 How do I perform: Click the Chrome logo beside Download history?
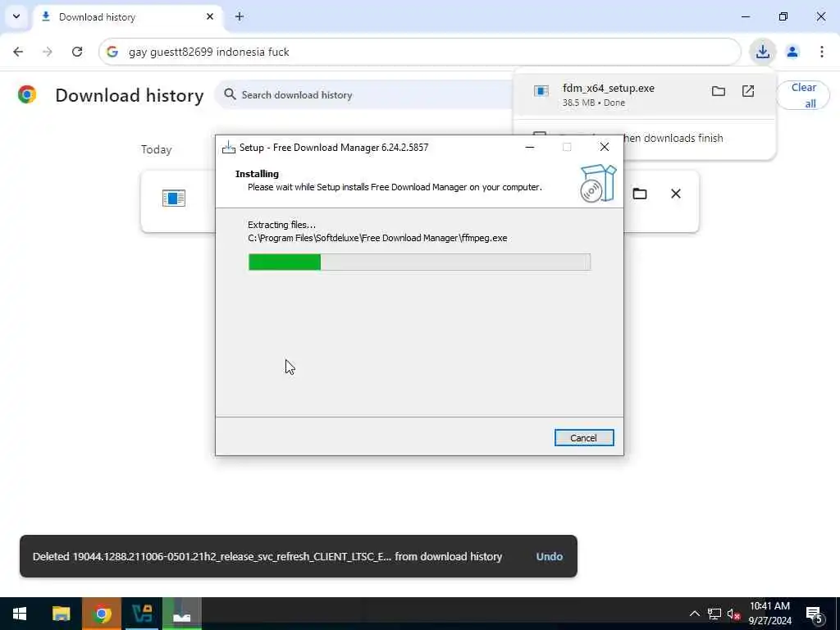point(27,95)
